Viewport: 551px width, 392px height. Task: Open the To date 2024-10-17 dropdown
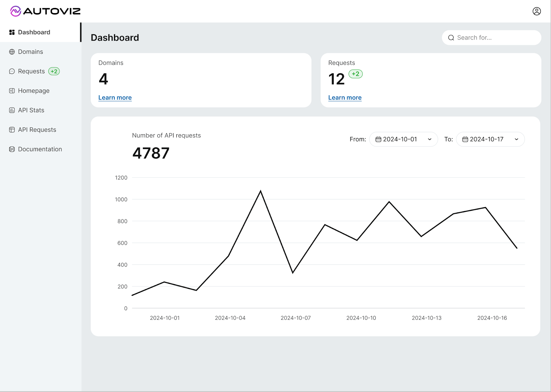(x=490, y=139)
